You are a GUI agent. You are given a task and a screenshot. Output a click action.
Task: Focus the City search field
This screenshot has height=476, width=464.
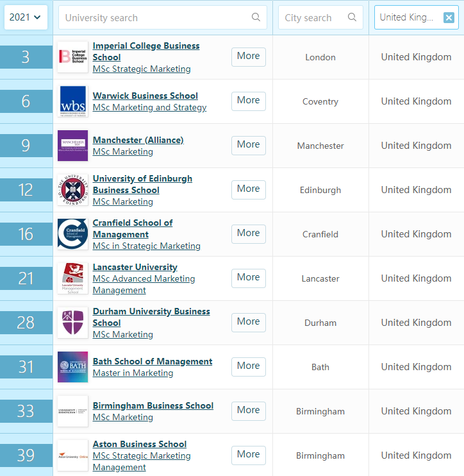point(320,17)
